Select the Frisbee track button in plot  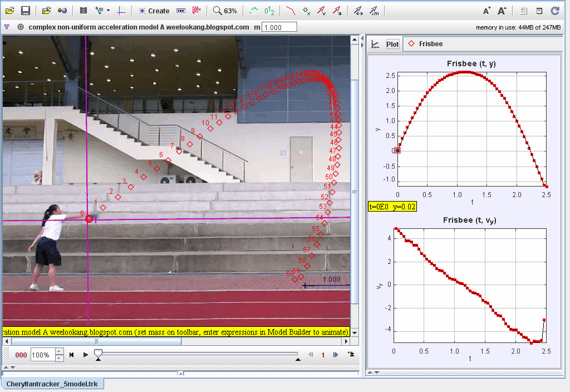tap(425, 44)
